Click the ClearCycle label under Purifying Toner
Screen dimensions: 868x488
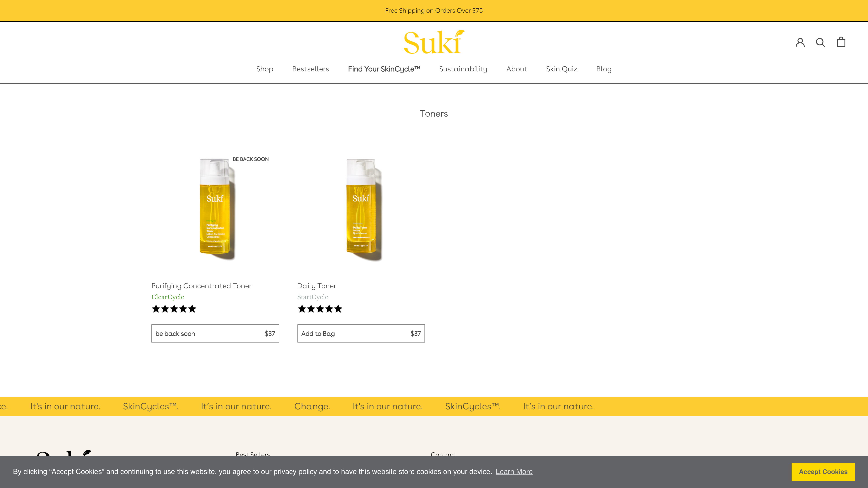167,297
